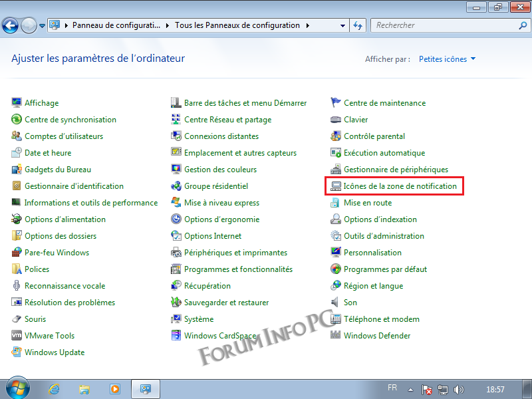This screenshot has height=399, width=532.
Task: Refresh the Control Panel address bar
Action: (x=358, y=25)
